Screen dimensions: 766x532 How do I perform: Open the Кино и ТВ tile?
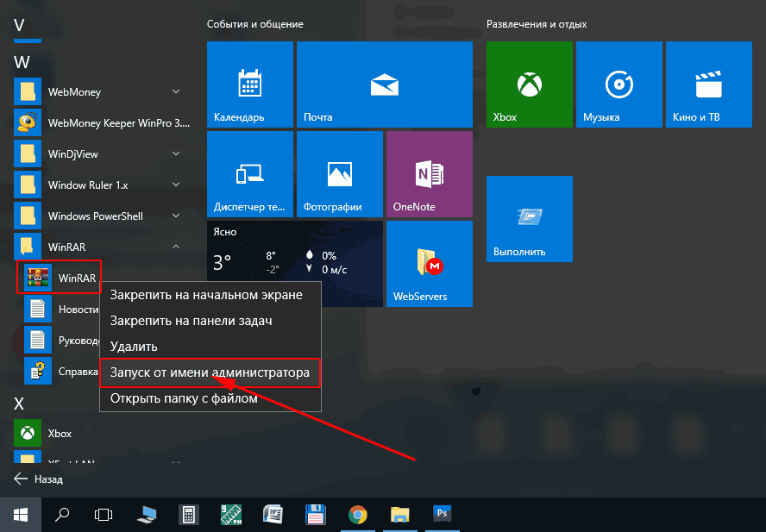[709, 84]
